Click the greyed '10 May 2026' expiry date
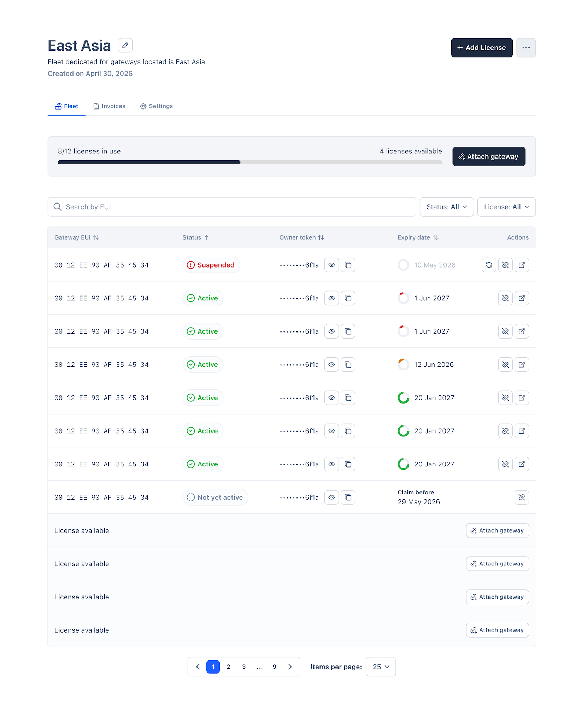 [435, 265]
